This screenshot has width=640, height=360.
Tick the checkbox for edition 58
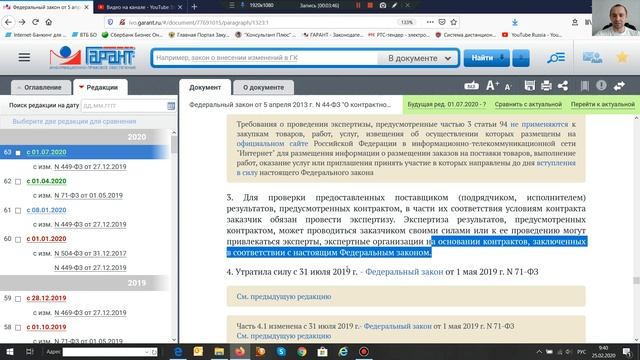[18, 328]
